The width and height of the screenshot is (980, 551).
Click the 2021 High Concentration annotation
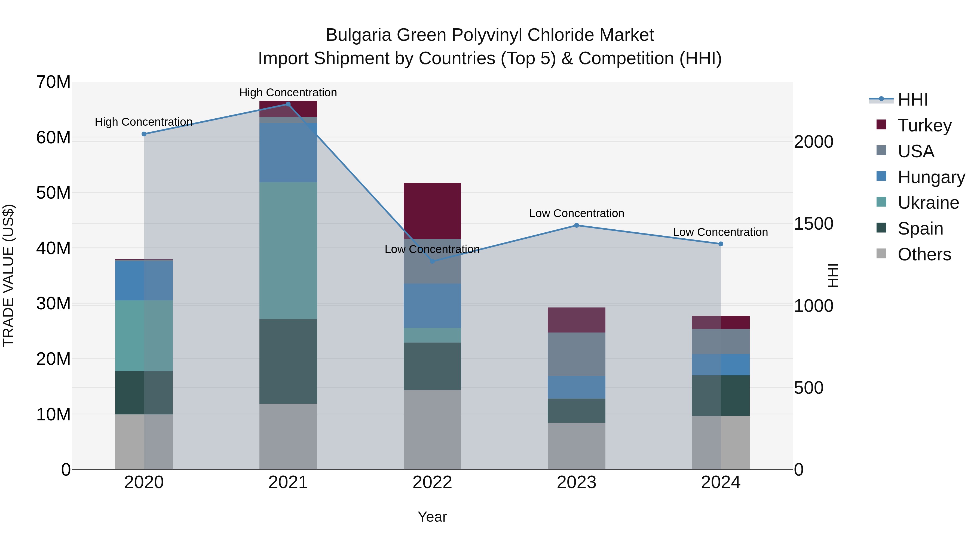click(x=288, y=93)
